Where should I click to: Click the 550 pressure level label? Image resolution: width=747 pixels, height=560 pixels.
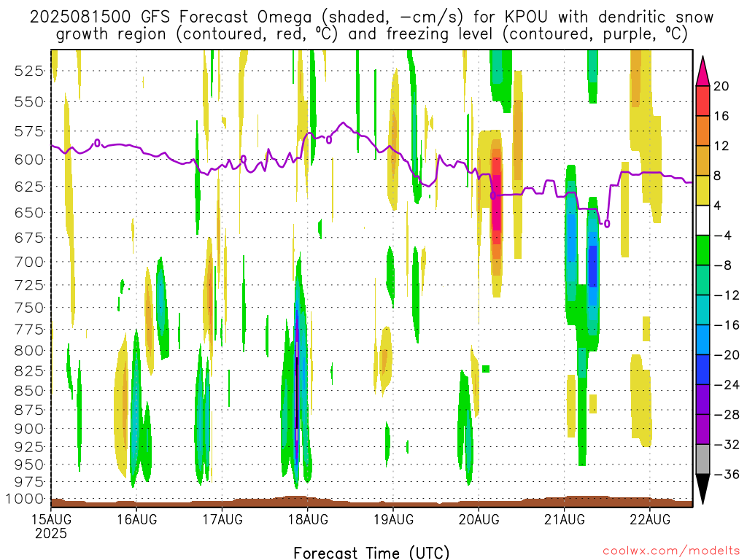click(29, 101)
